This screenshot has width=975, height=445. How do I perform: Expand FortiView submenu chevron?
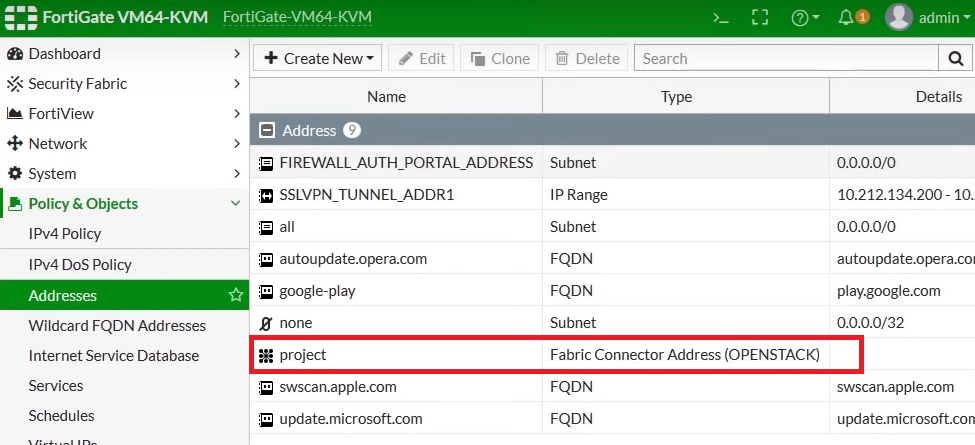236,114
